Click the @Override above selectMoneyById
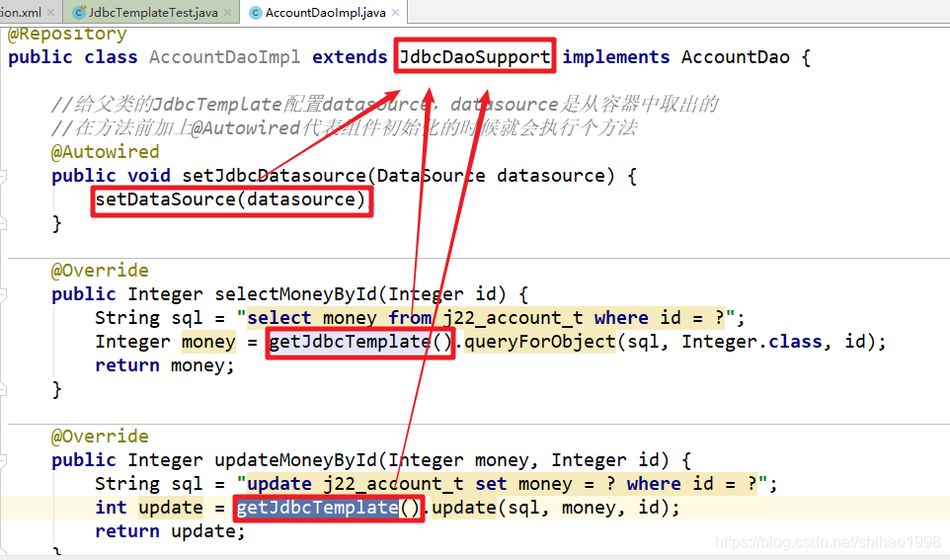The width and height of the screenshot is (950, 560). click(100, 271)
